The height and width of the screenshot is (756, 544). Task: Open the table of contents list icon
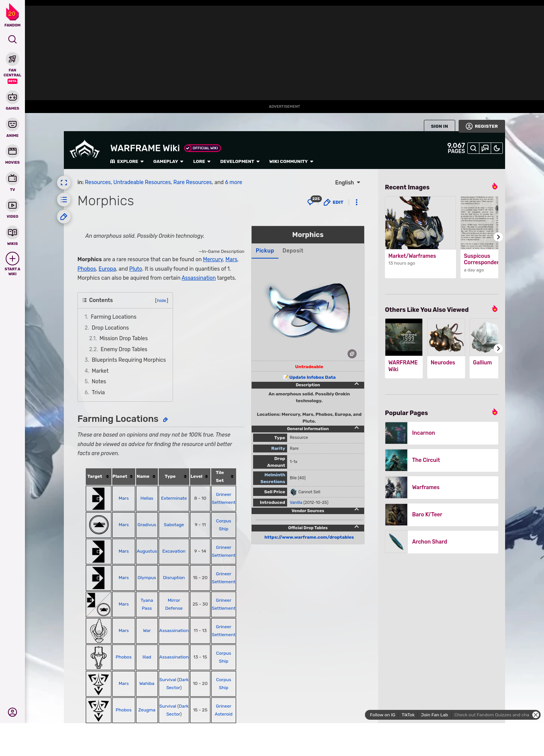pyautogui.click(x=64, y=200)
